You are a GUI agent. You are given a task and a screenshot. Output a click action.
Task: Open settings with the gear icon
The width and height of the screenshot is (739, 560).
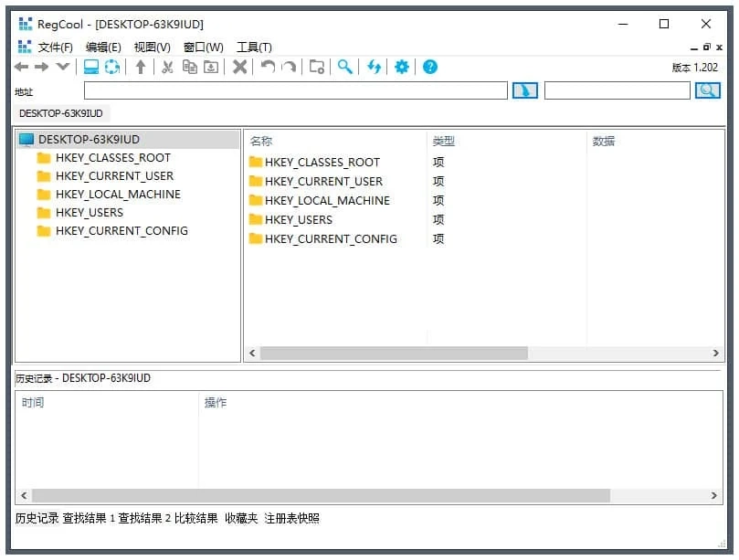coord(401,67)
